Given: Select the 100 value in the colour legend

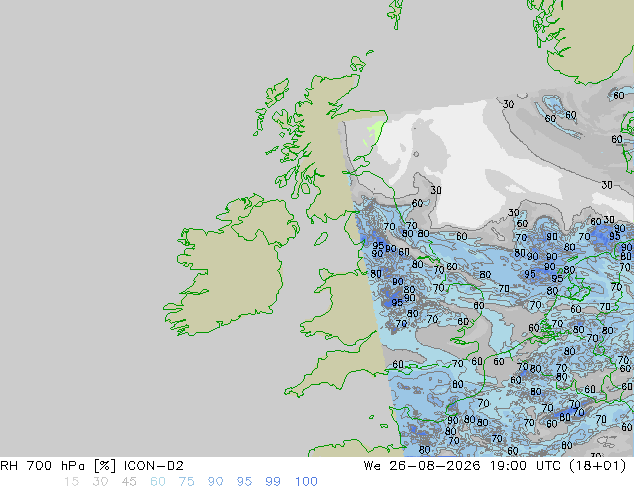Looking at the screenshot, I should click(306, 482).
